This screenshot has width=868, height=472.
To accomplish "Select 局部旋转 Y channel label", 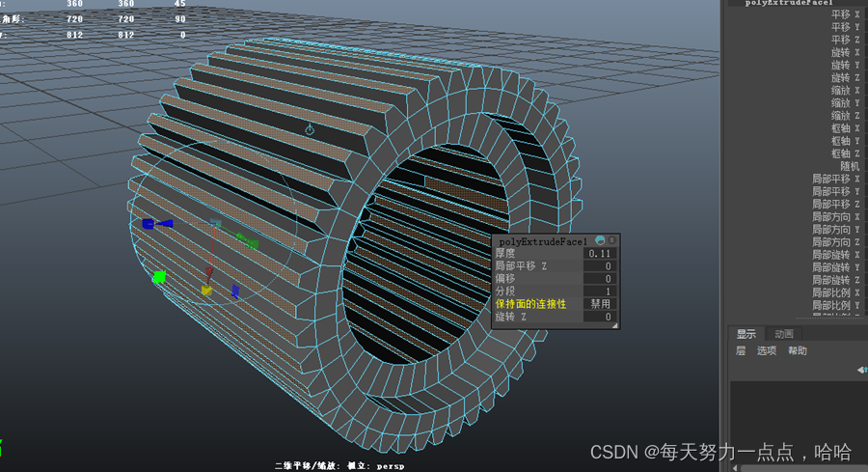I will [836, 267].
